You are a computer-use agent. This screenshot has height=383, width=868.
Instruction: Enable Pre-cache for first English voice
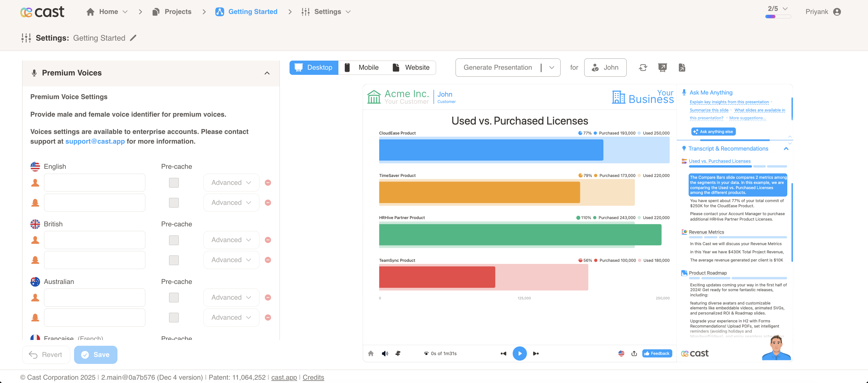(174, 183)
